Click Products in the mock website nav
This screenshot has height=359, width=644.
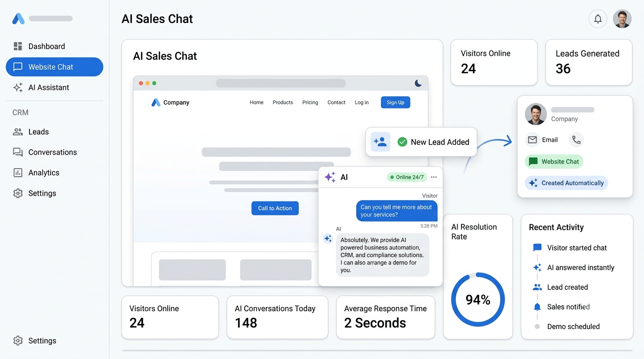click(x=283, y=102)
